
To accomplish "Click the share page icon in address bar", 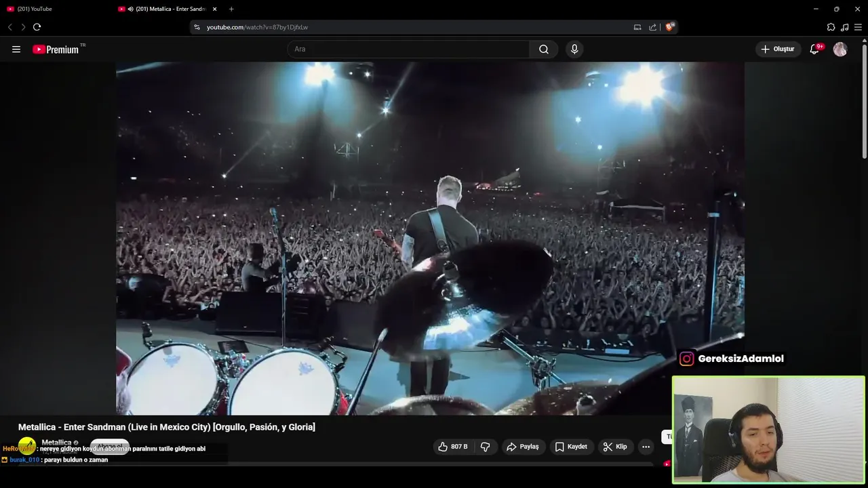I will pyautogui.click(x=652, y=27).
